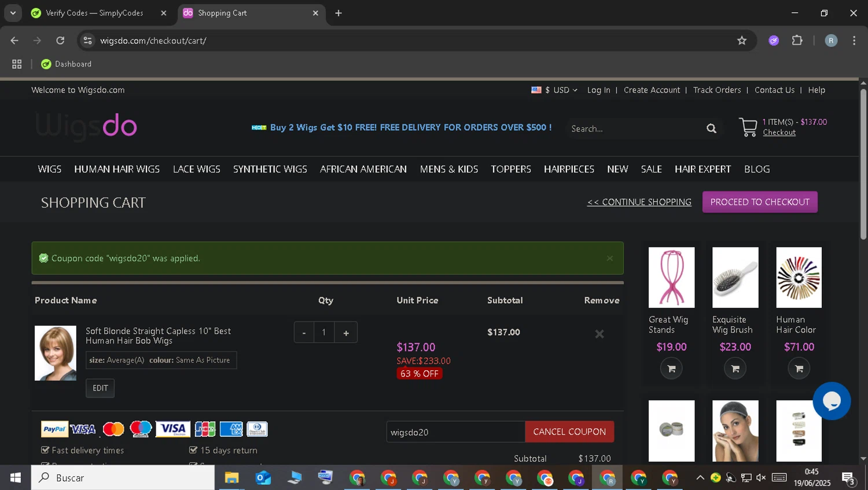Image resolution: width=868 pixels, height=490 pixels.
Task: Click CONTINUE SHOPPING link
Action: point(639,202)
